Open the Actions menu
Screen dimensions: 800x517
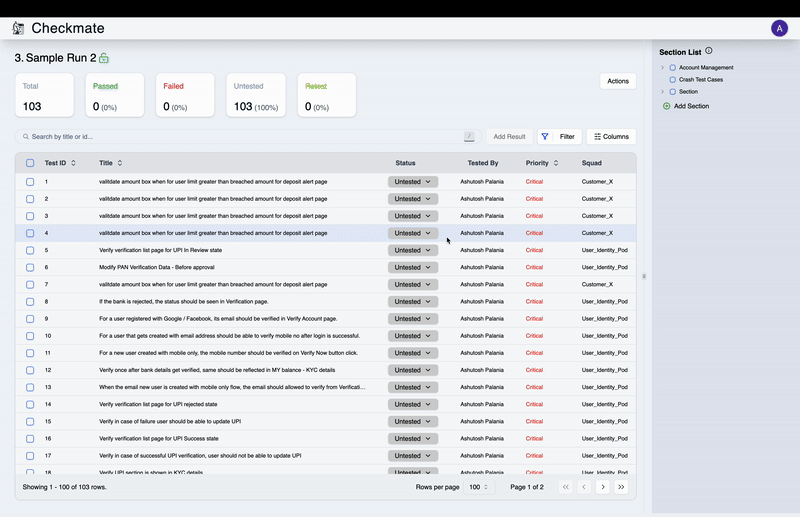pos(617,81)
